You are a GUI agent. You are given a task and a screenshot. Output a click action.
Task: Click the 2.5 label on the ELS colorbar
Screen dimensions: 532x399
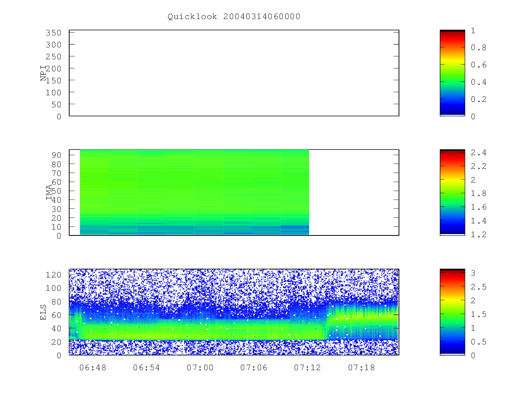point(478,287)
